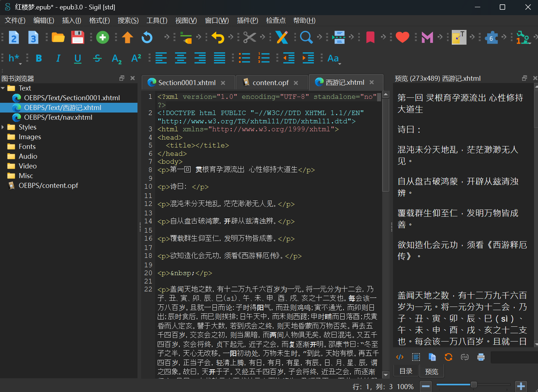Toggle superscript formatting
538x392 pixels.
pos(136,58)
